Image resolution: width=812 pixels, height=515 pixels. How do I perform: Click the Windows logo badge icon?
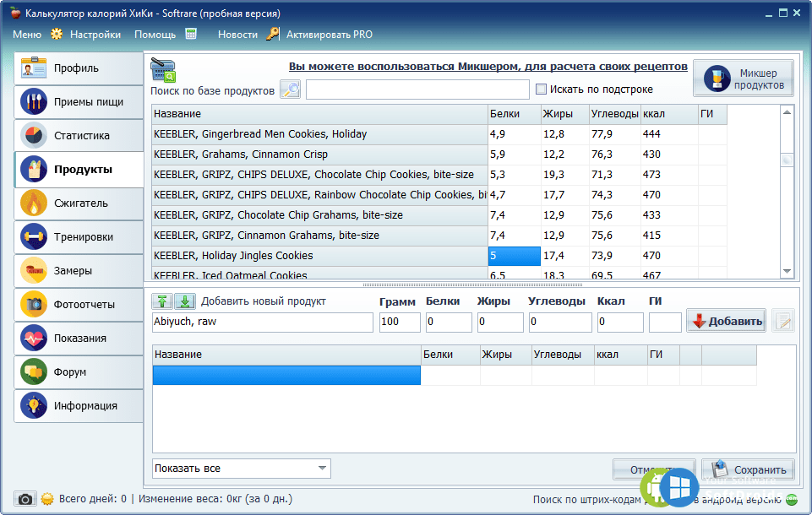pyautogui.click(x=678, y=488)
